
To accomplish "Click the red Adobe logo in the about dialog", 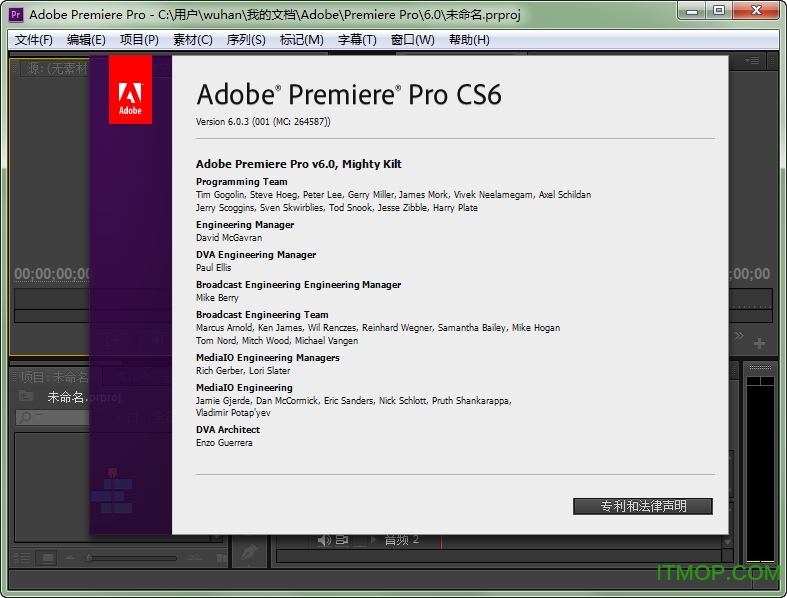I will [130, 89].
